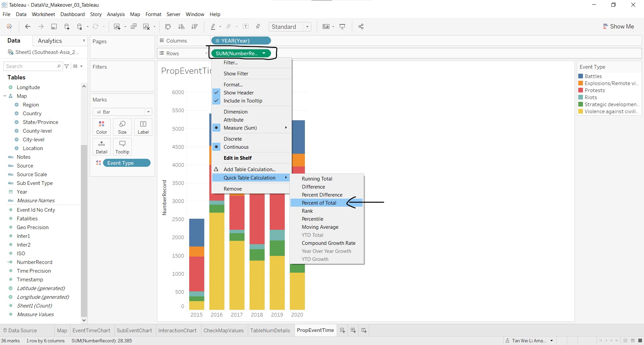Click the Show Me button
This screenshot has width=644, height=345.
[618, 26]
